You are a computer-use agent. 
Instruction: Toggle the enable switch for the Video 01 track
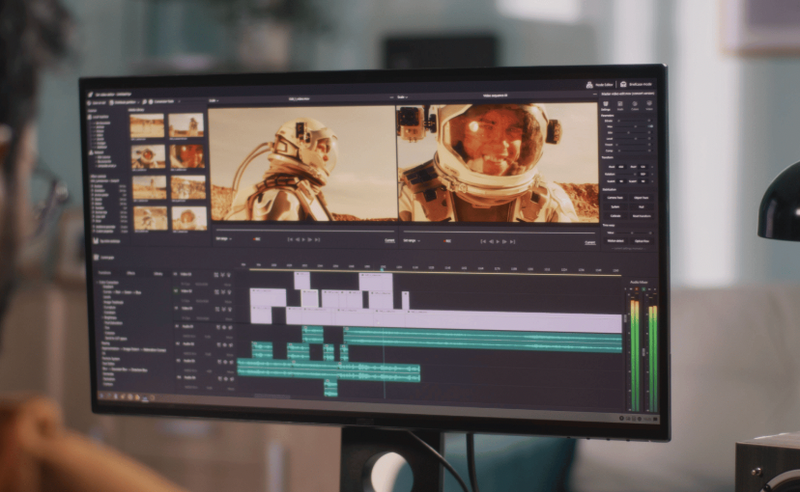tap(176, 308)
